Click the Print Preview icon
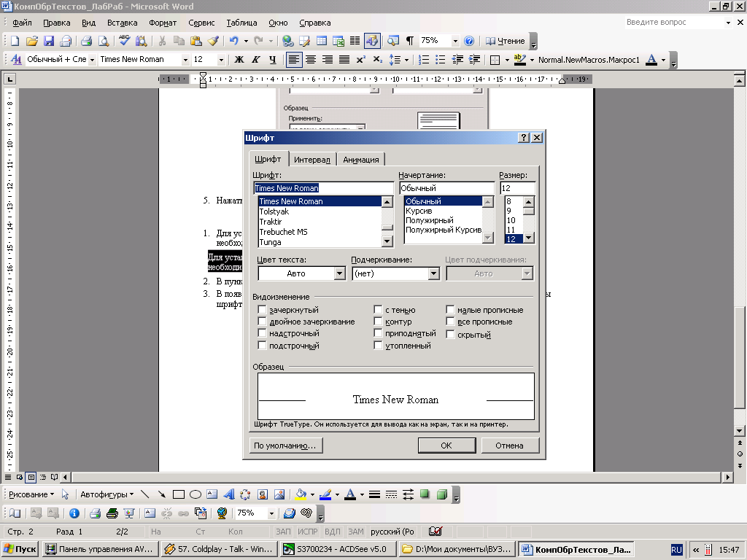The width and height of the screenshot is (747, 560). click(104, 42)
